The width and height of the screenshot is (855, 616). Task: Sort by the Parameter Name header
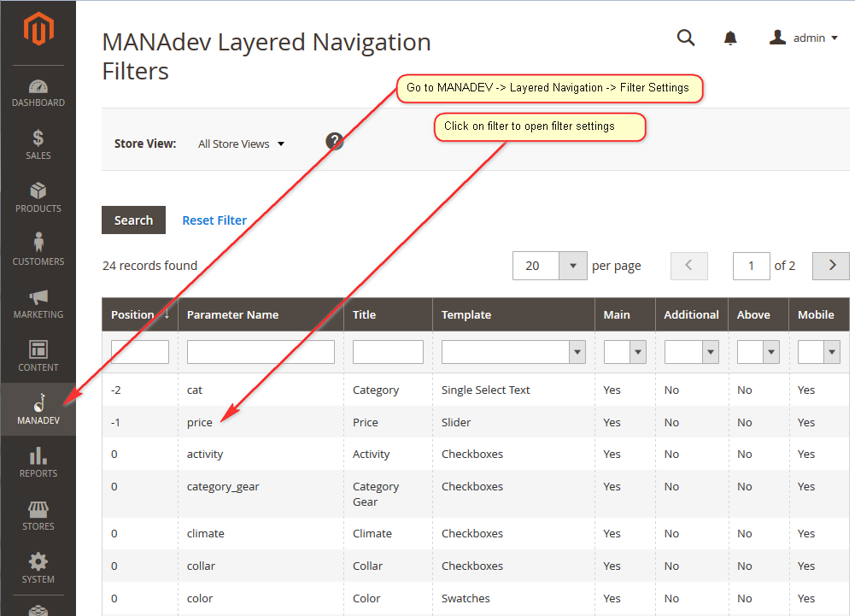click(261, 314)
